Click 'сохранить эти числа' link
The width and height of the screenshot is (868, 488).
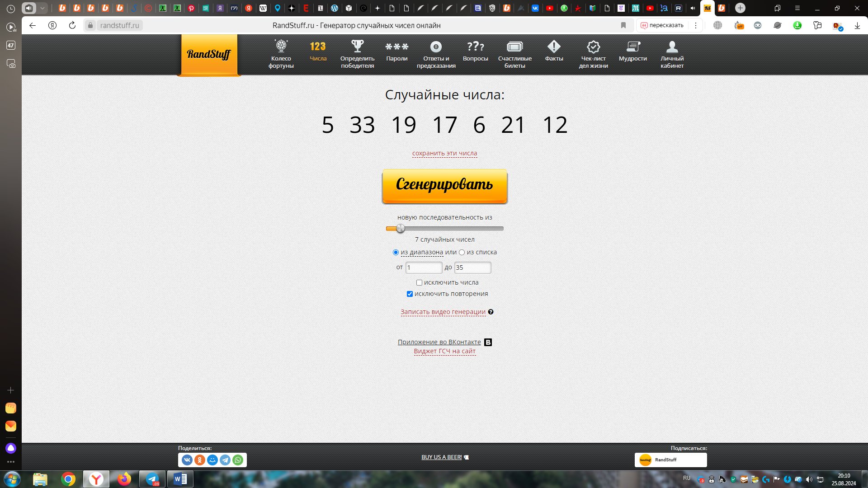pyautogui.click(x=444, y=153)
